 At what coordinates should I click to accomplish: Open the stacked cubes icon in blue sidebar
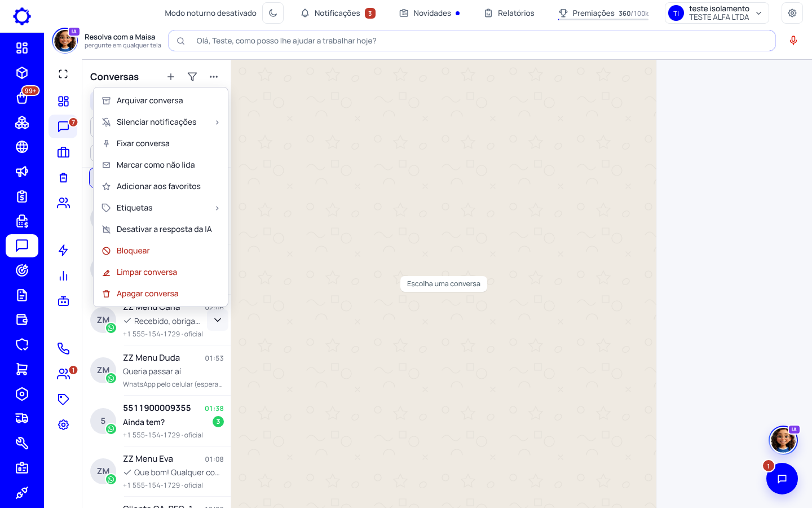(22, 122)
